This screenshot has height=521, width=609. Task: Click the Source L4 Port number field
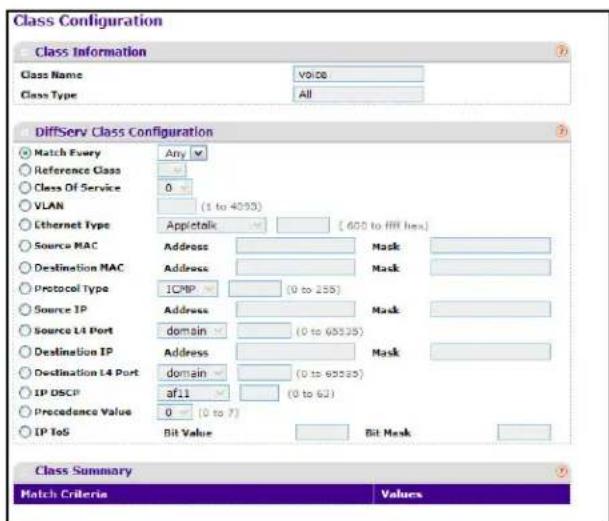coord(264,331)
